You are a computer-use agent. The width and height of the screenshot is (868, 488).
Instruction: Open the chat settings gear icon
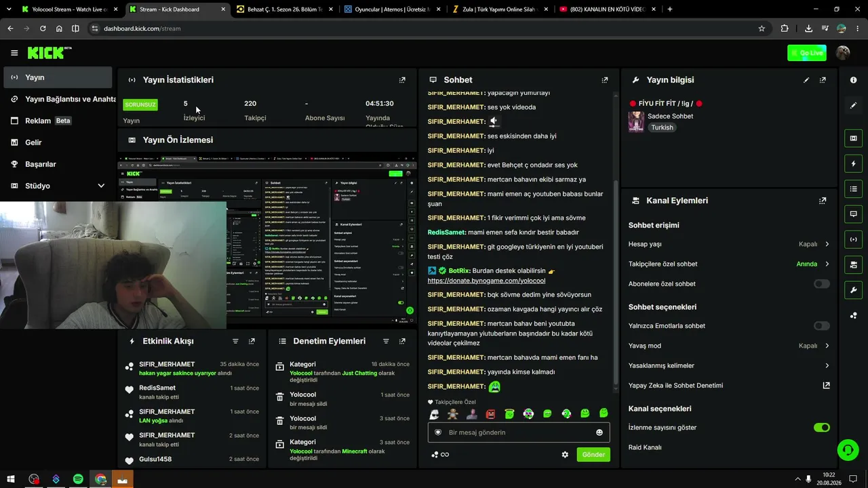tap(565, 455)
